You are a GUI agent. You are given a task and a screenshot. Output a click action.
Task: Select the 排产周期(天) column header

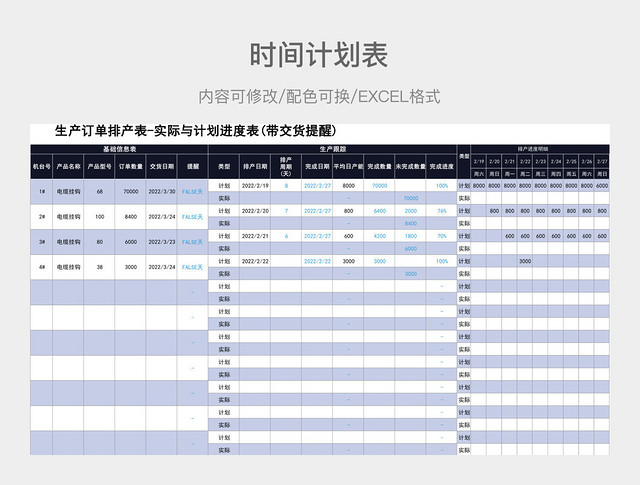click(286, 167)
